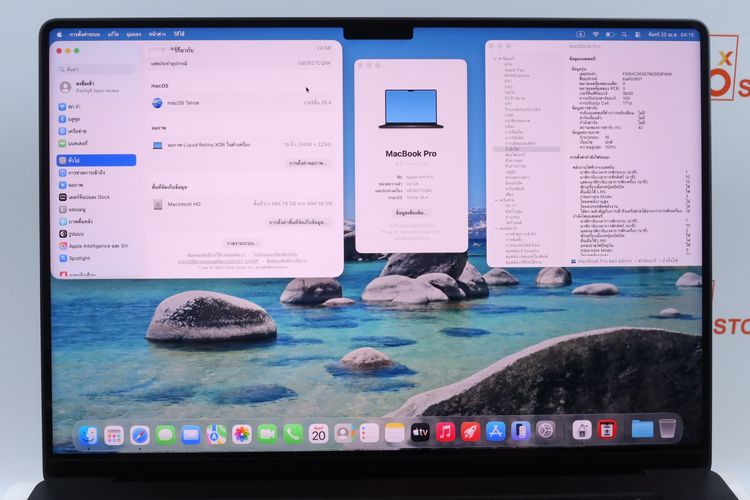
Task: Click the macOS Tahoe row in Settings
Action: tap(241, 103)
